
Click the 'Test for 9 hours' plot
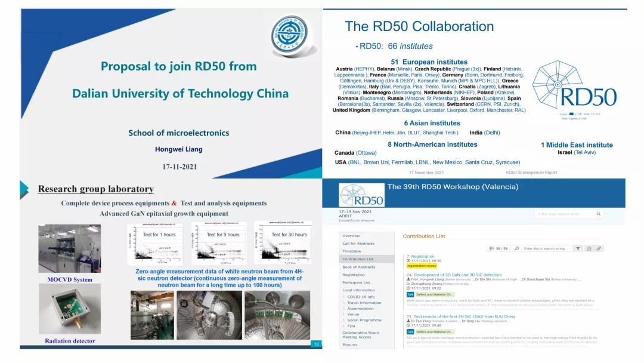[219, 243]
